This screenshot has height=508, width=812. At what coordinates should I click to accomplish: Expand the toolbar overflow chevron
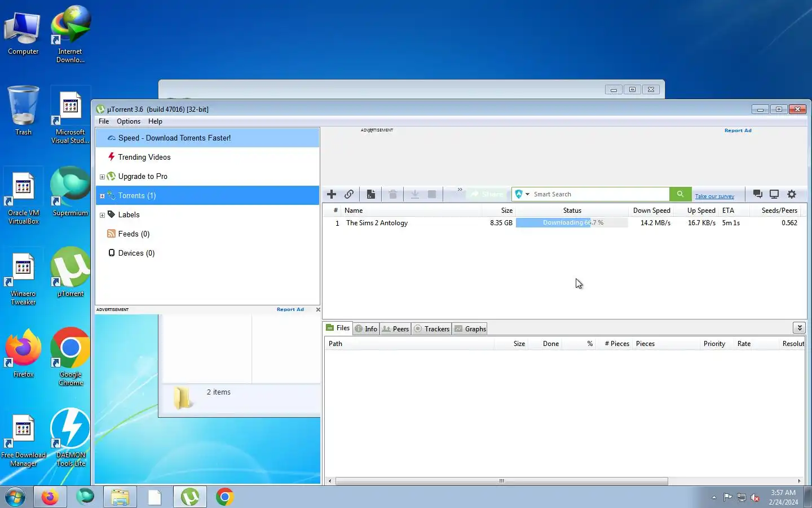[x=460, y=190]
